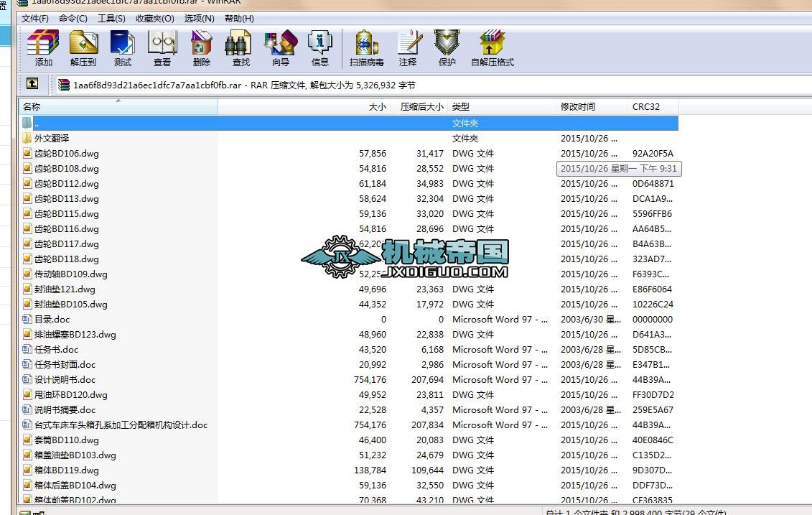
Task: Sort by the 修改时间 column header
Action: click(x=592, y=107)
